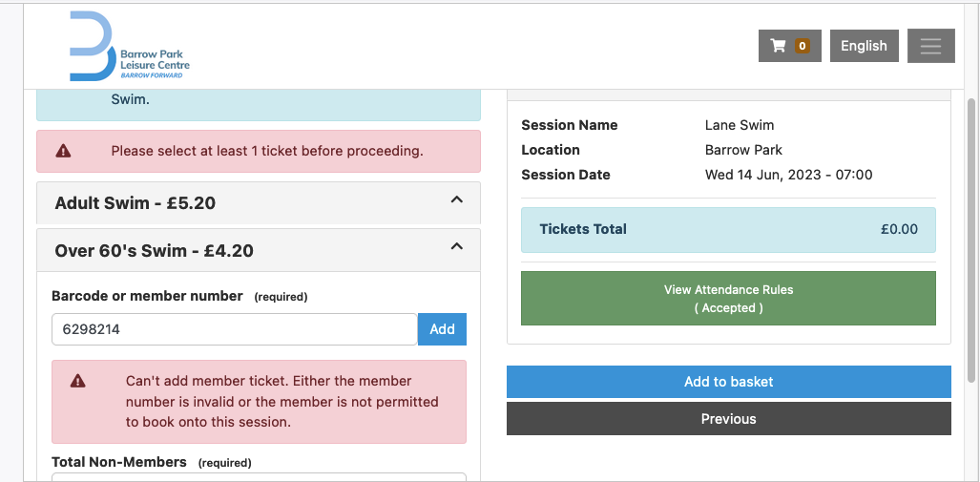Collapse the Over 60's Swim chevron

tap(457, 247)
